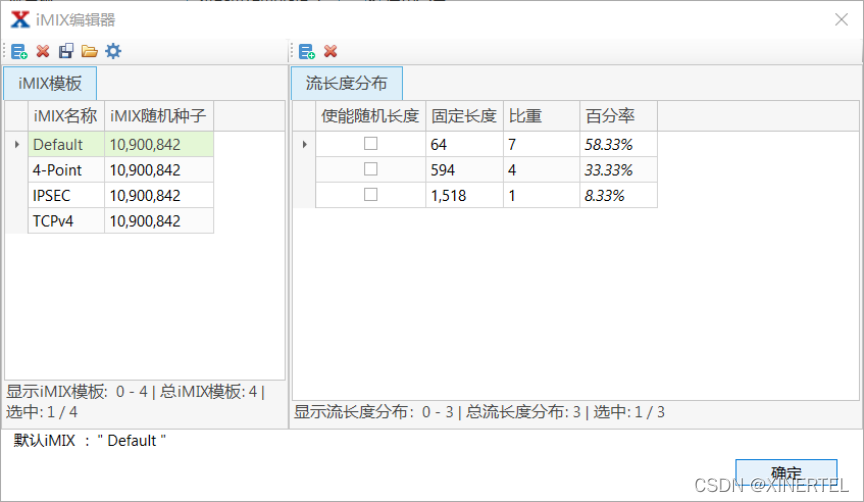864x502 pixels.
Task: Click the 显示iMIX模板 status text
Action: [136, 402]
